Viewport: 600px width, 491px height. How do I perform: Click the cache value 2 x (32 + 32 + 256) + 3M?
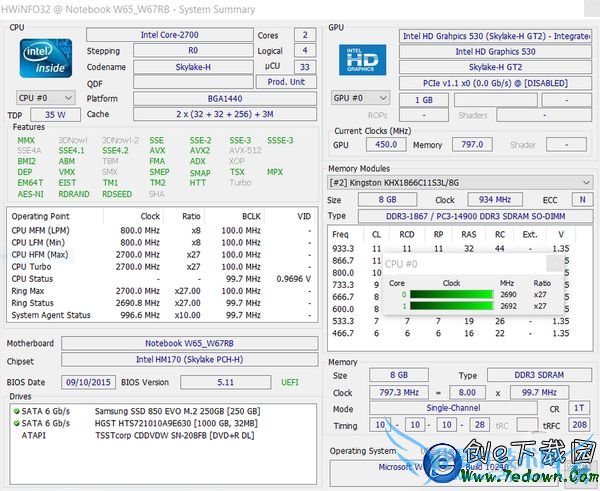(225, 114)
